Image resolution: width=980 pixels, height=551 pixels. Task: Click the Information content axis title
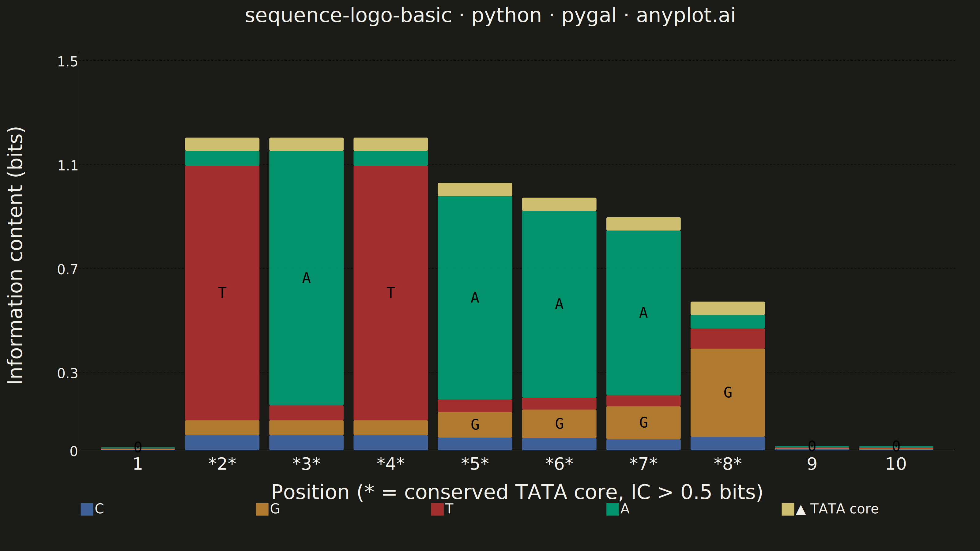pyautogui.click(x=16, y=256)
